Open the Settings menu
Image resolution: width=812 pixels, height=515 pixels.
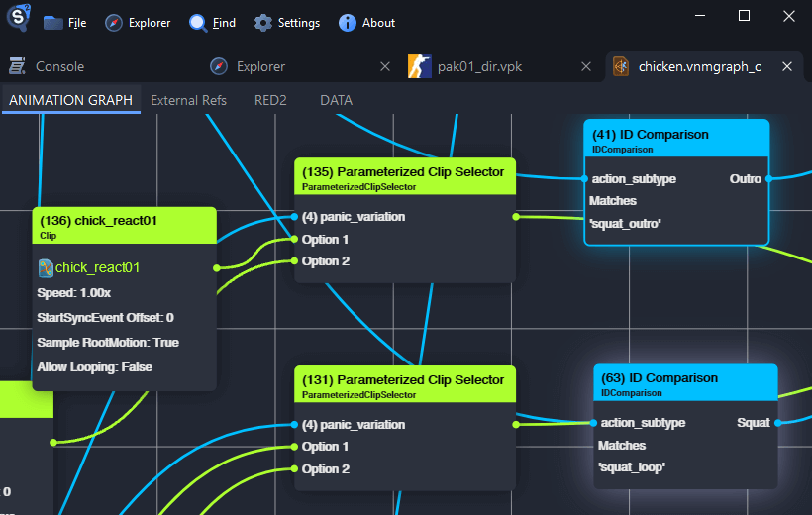(287, 23)
